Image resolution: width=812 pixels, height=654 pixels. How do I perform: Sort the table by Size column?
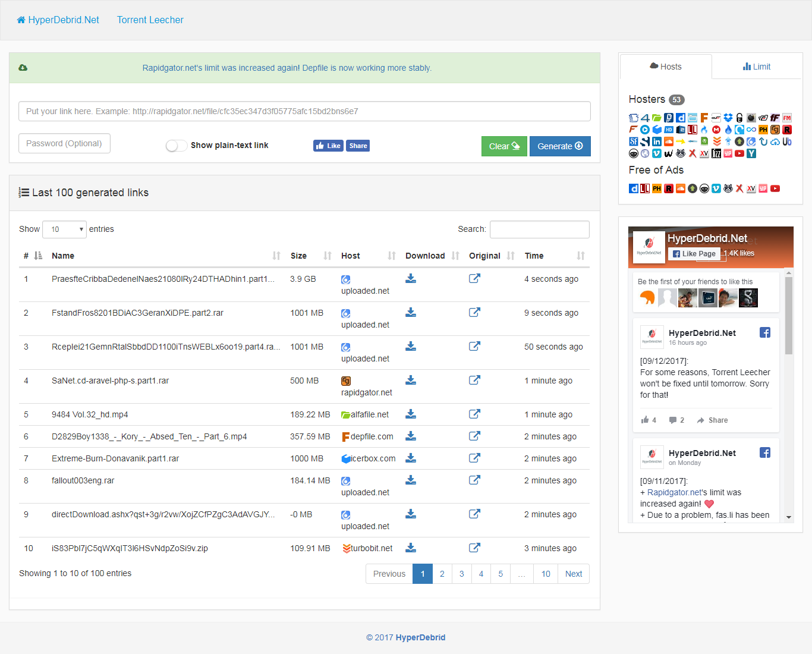click(x=311, y=256)
